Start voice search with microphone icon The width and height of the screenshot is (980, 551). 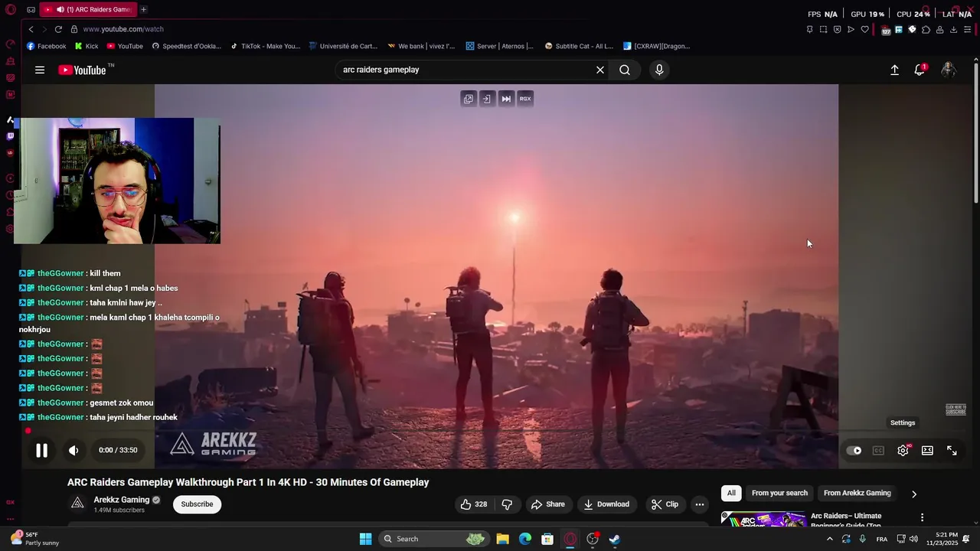(659, 70)
